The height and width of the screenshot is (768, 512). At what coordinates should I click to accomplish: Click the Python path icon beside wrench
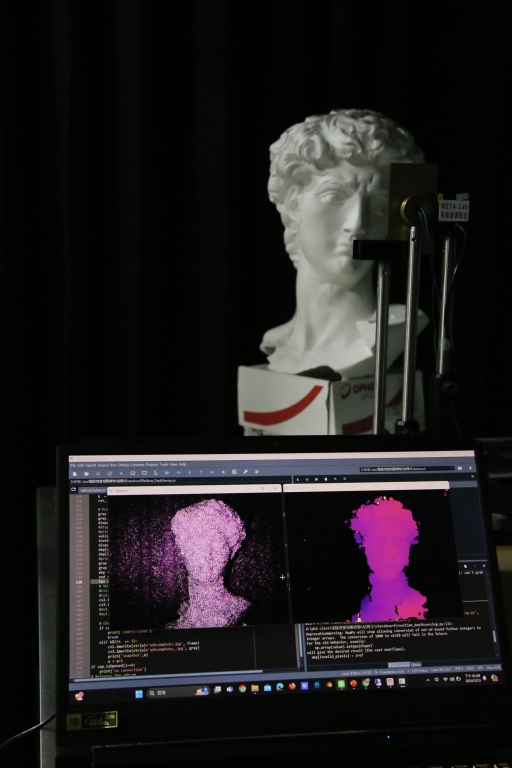point(256,472)
